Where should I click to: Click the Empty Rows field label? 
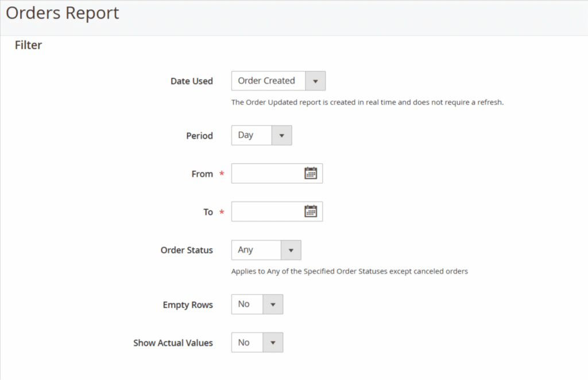(x=188, y=305)
